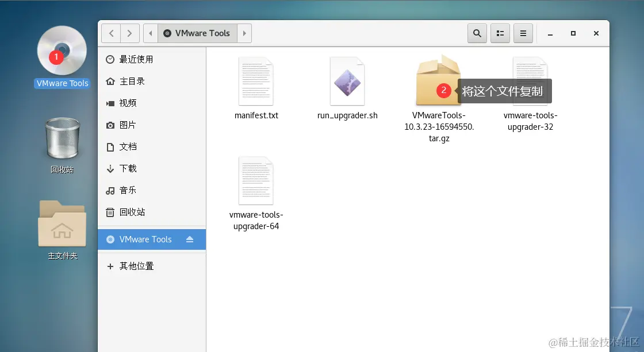644x352 pixels.
Task: Open 其他位置 in the sidebar
Action: (x=152, y=266)
